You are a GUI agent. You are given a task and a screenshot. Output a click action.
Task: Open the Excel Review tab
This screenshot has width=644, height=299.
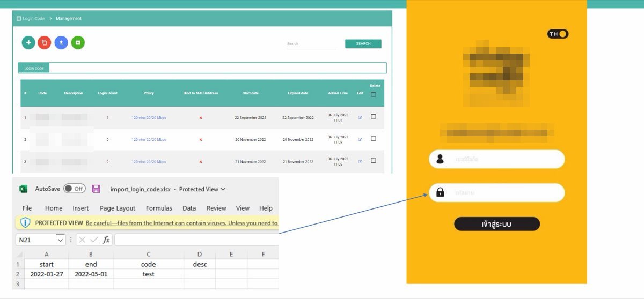pos(216,208)
